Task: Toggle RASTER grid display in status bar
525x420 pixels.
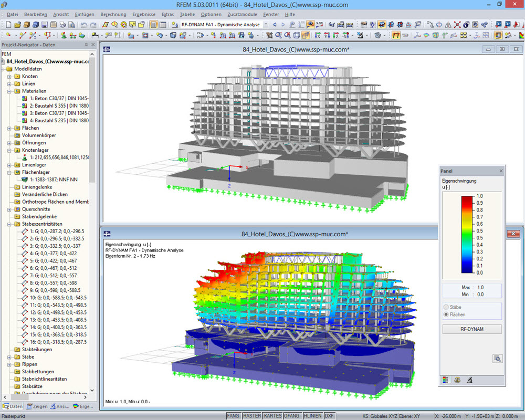Action: tap(253, 415)
